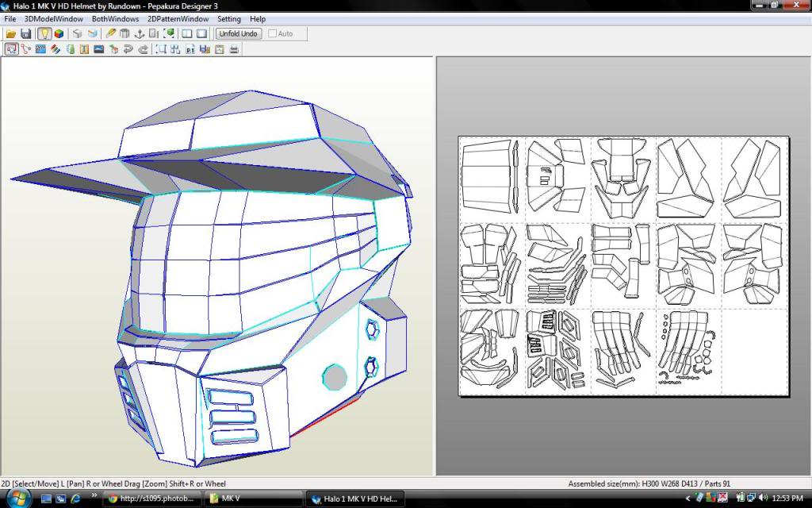Click the orange text frame icon
Image resolution: width=812 pixels, height=508 pixels.
point(84,49)
